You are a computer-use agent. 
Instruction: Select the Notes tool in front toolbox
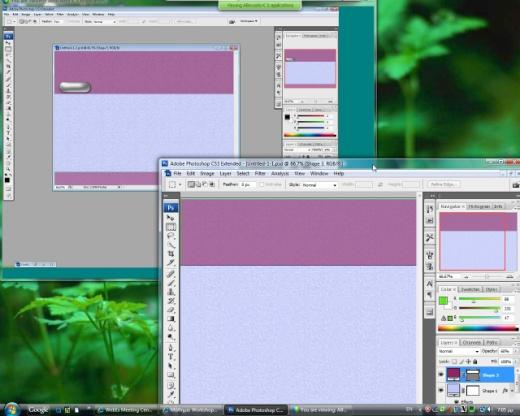pyautogui.click(x=171, y=386)
